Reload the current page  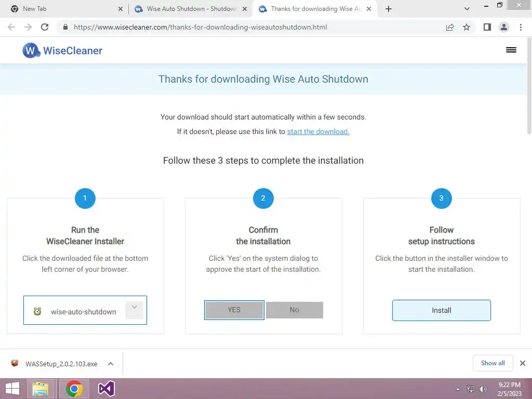45,27
